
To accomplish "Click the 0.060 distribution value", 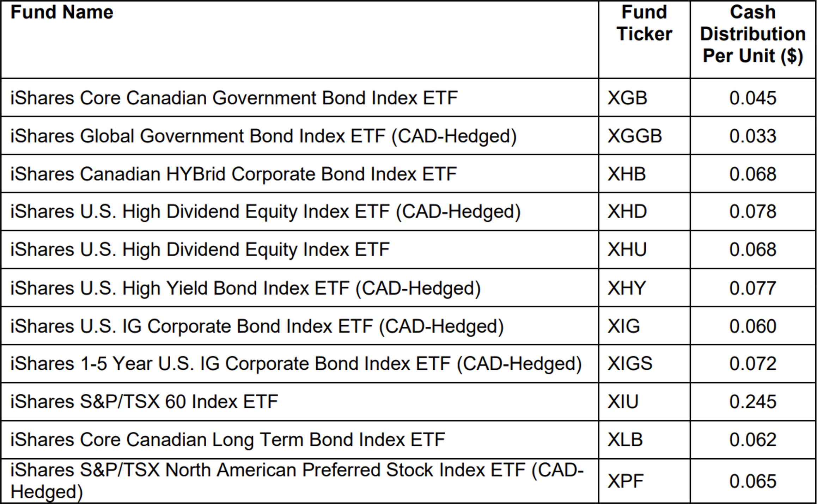I will coord(753,326).
